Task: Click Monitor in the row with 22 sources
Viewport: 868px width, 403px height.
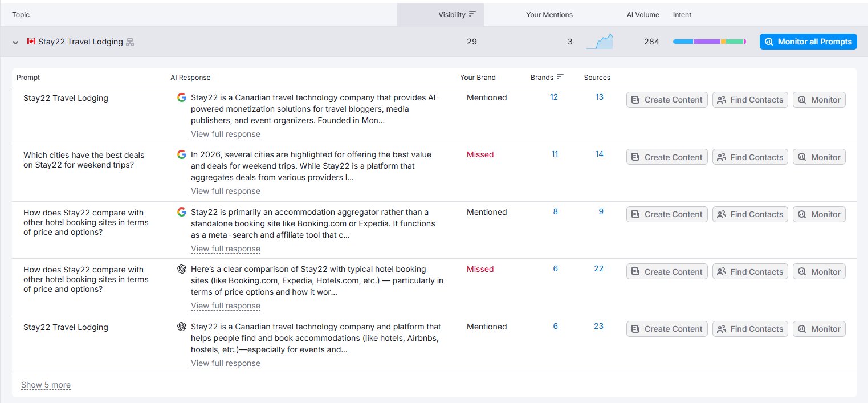Action: click(819, 272)
